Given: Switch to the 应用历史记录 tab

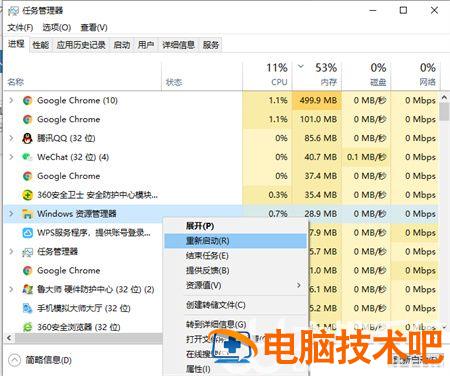Looking at the screenshot, I should click(81, 45).
